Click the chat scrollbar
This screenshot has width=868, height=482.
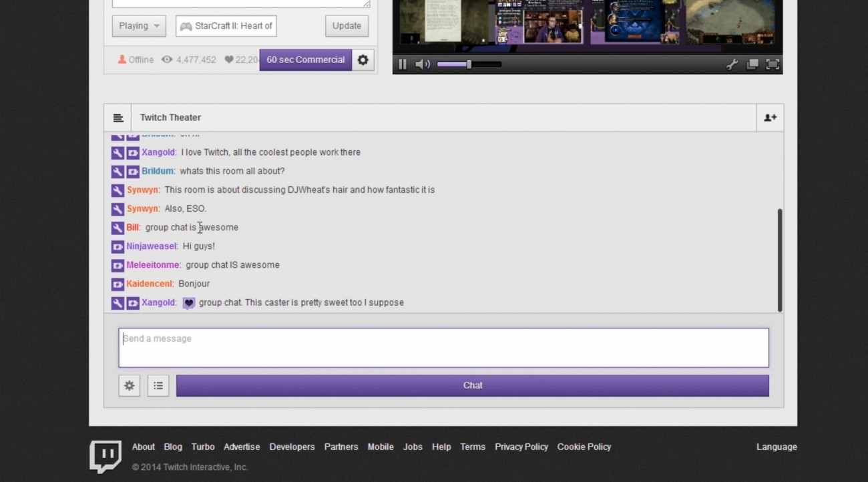click(779, 260)
